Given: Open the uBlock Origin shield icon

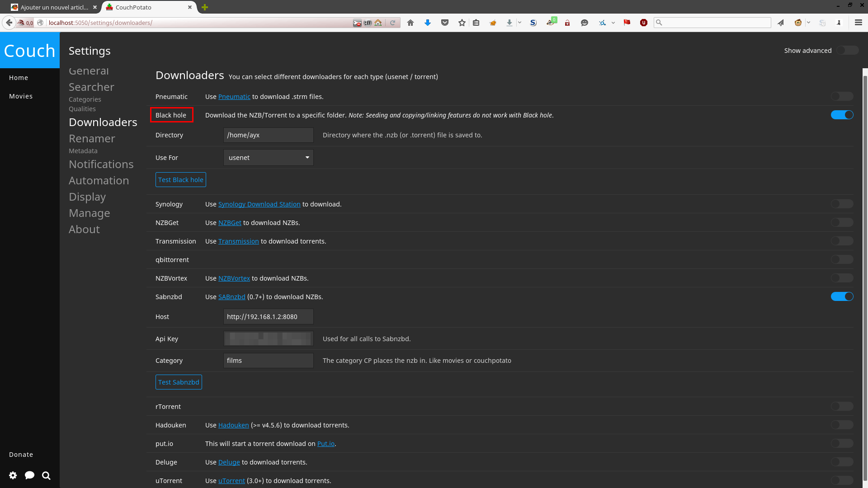Looking at the screenshot, I should click(x=644, y=23).
